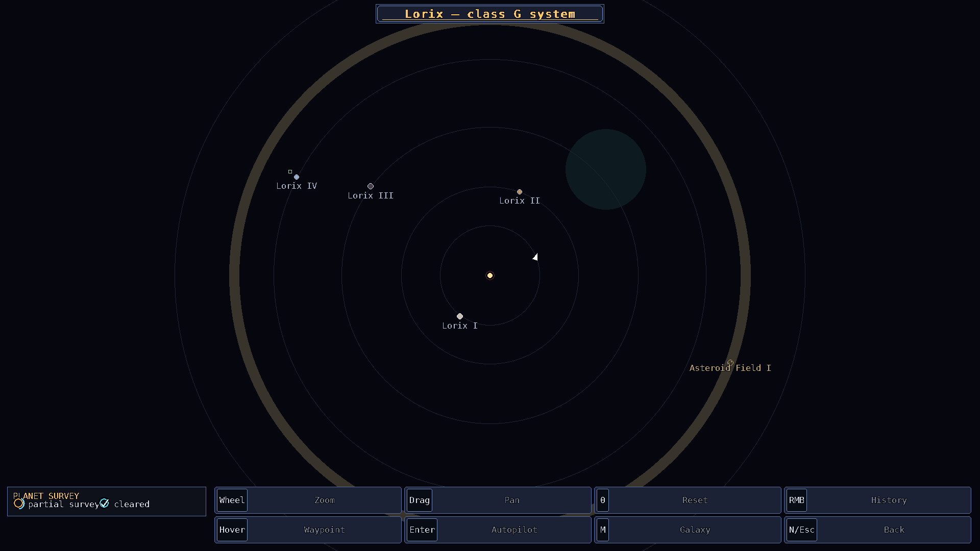Click the 'Lorix III' label
This screenshot has width=980, height=551.
pos(371,195)
